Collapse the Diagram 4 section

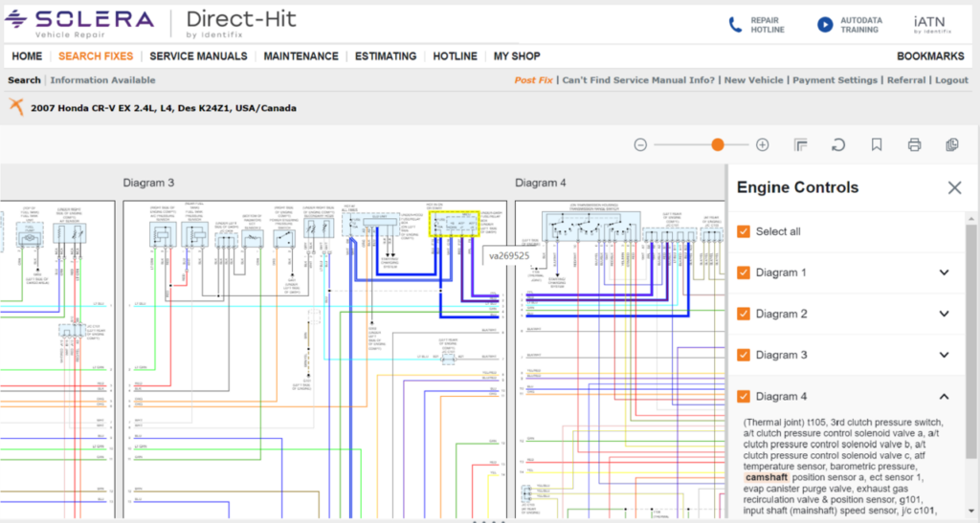(x=944, y=396)
